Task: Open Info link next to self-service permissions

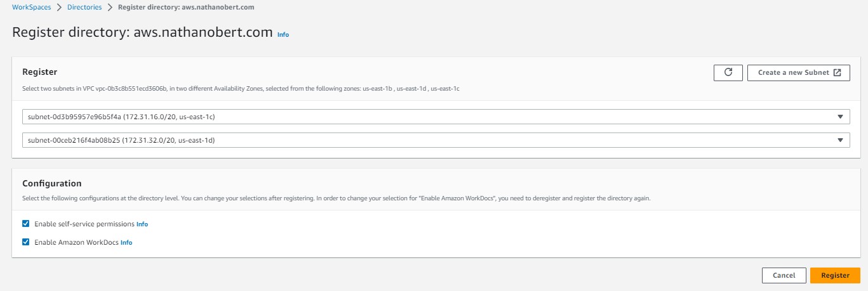Action: (142, 224)
